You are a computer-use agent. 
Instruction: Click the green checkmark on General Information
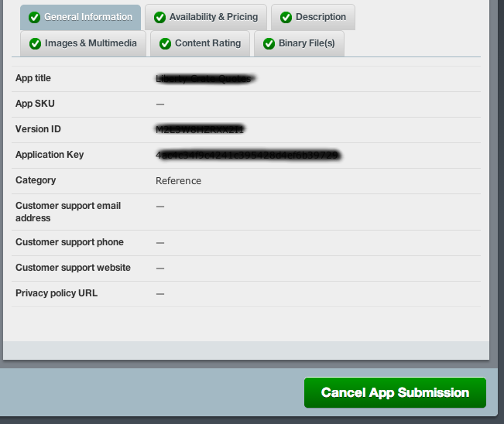(34, 17)
